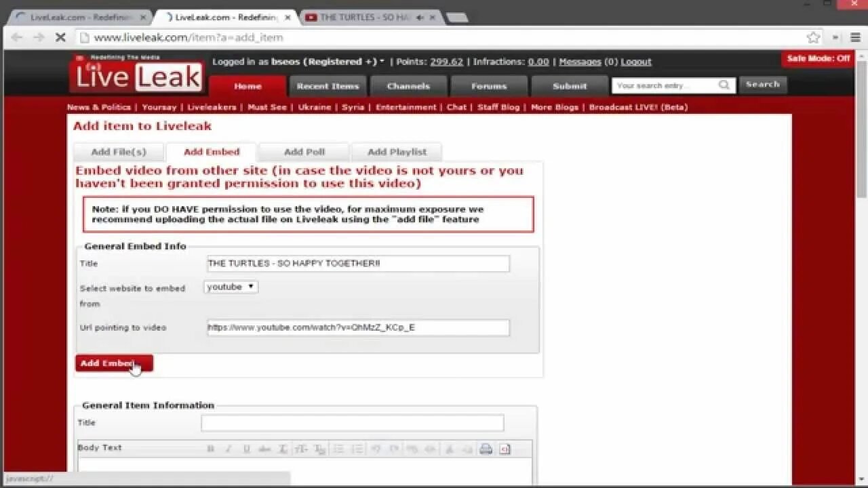Image resolution: width=868 pixels, height=488 pixels.
Task: Open the Add Playlist tab
Action: 397,152
